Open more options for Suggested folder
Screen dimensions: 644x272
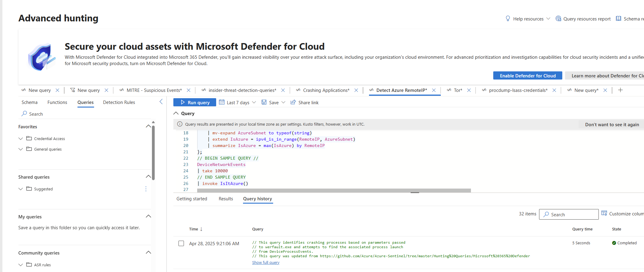coord(146,189)
